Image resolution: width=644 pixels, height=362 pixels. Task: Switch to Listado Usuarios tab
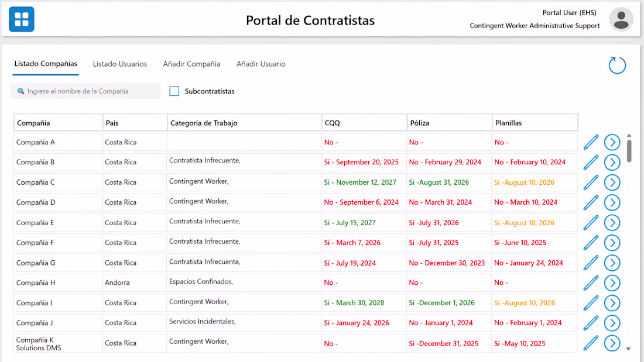[x=119, y=64]
